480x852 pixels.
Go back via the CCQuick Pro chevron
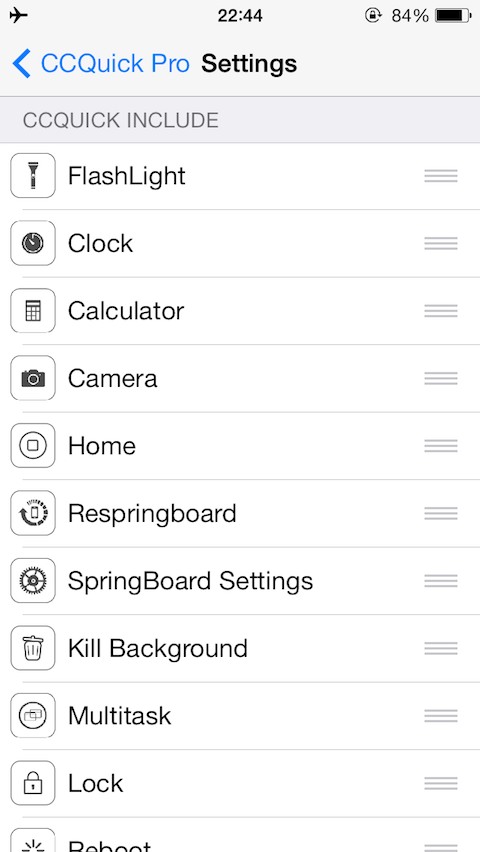(21, 64)
